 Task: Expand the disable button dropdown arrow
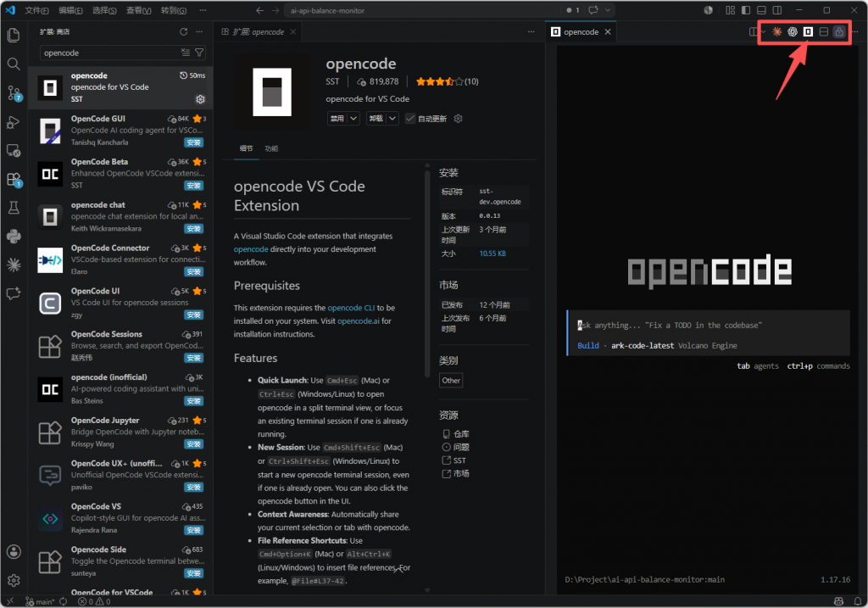coord(353,119)
